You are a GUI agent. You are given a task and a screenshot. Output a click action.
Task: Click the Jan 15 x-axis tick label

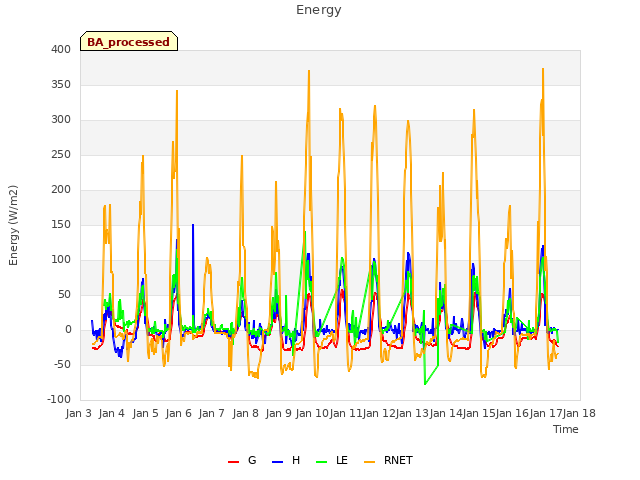click(x=479, y=413)
